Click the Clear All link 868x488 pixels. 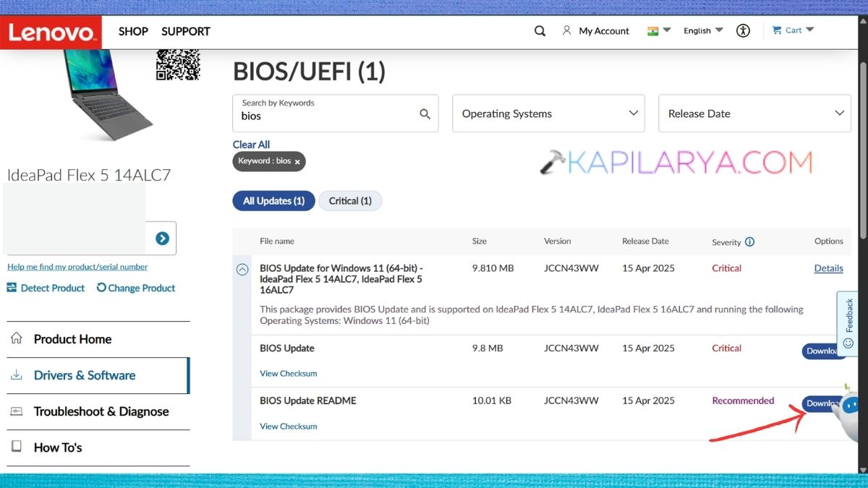(x=251, y=145)
